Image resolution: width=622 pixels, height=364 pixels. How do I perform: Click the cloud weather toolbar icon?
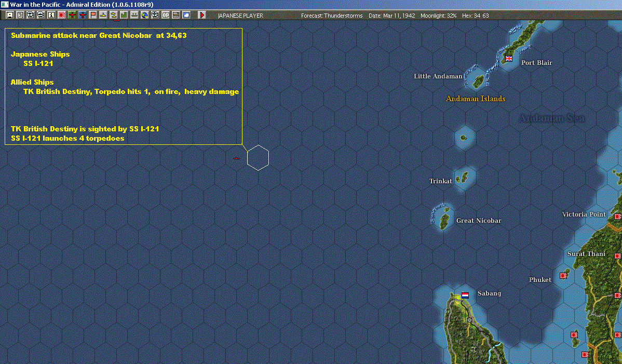coord(186,15)
